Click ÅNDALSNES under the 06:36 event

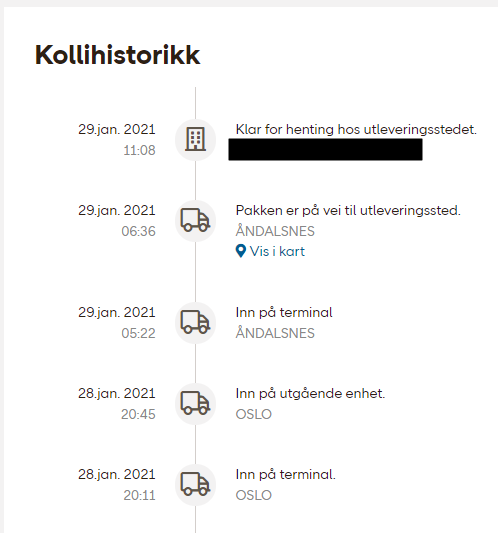275,230
